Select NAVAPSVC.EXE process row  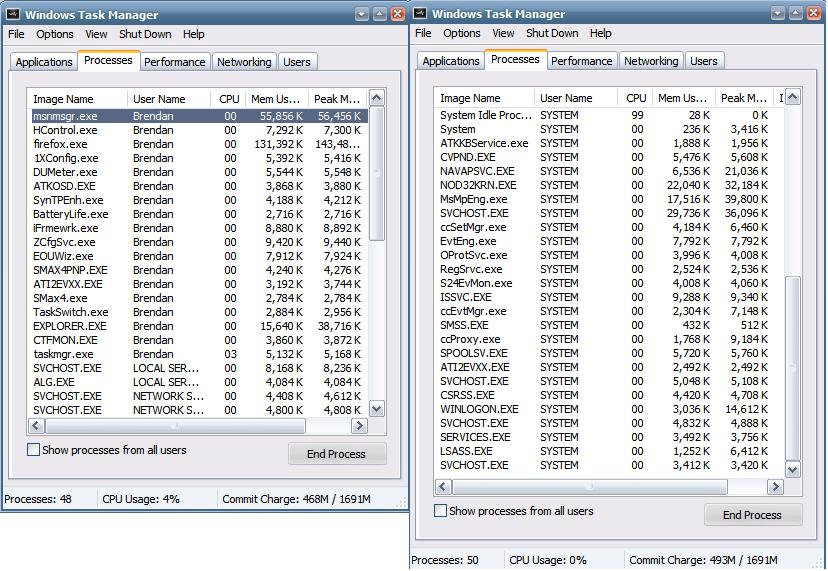pyautogui.click(x=610, y=171)
